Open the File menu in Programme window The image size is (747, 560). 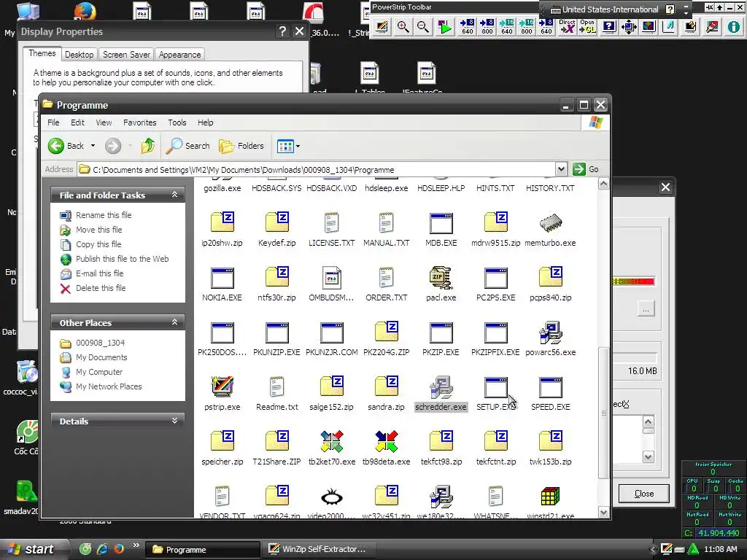pyautogui.click(x=53, y=122)
